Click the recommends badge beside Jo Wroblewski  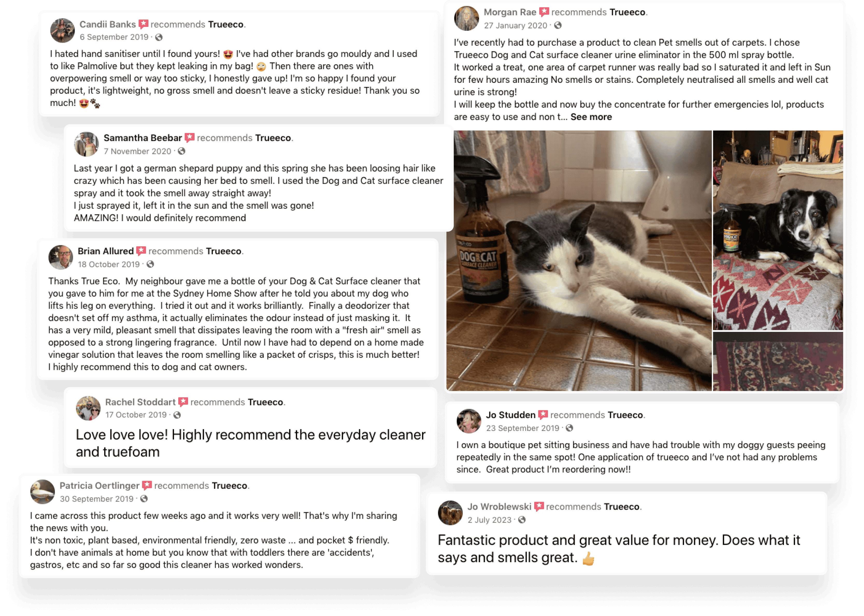tap(539, 507)
